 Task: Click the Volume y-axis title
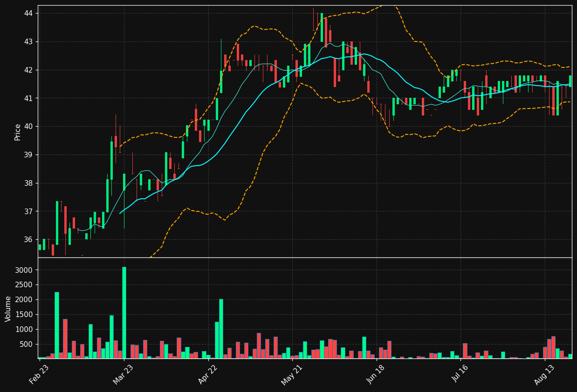tap(8, 309)
